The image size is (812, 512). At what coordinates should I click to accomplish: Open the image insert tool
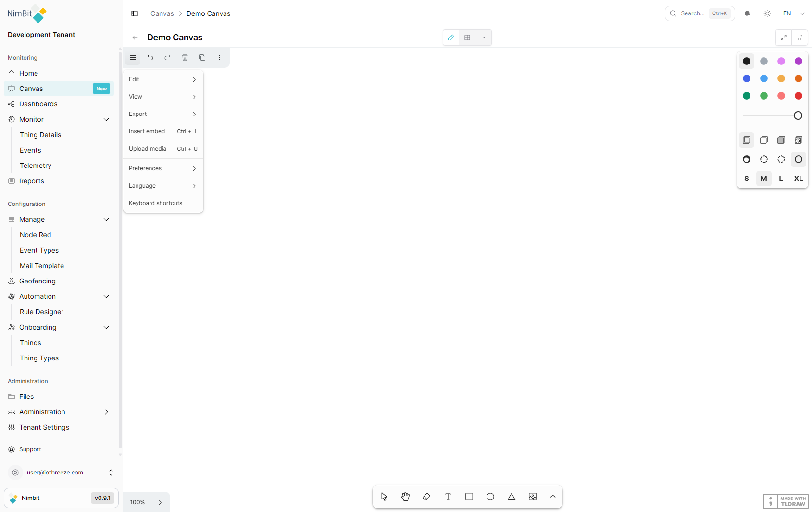532,496
